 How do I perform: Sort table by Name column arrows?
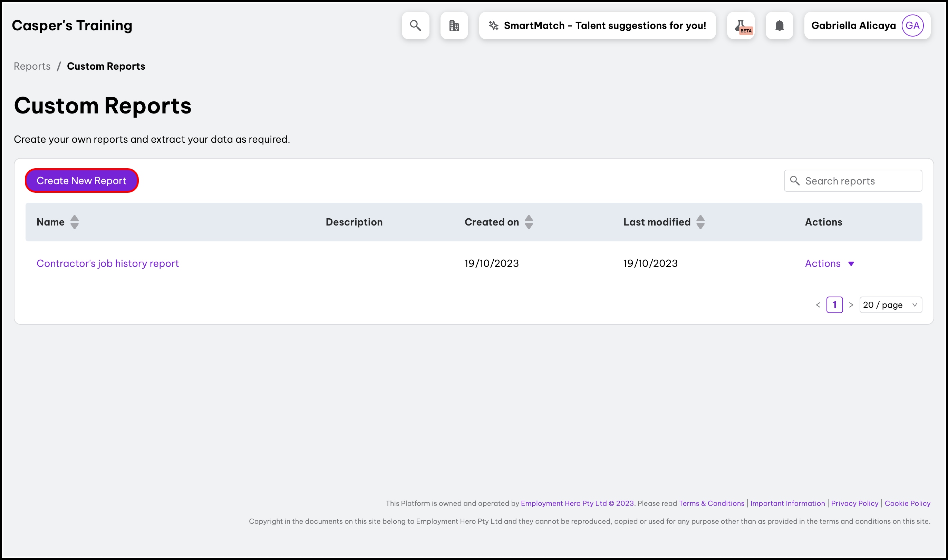click(x=75, y=222)
